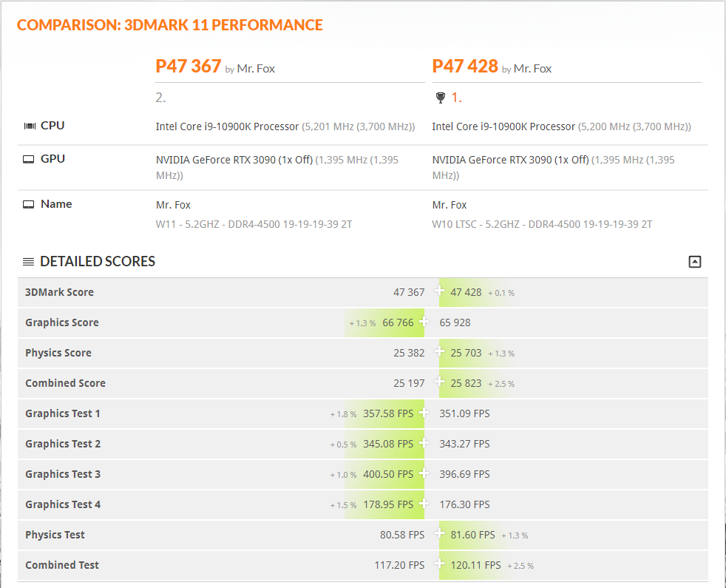Viewport: 726px width, 588px height.
Task: Click the 81.60 FPS value
Action: tap(472, 535)
